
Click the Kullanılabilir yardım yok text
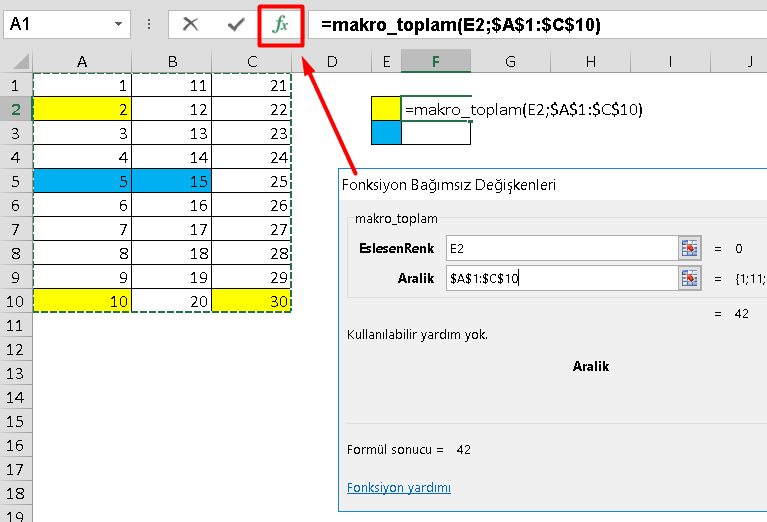tap(417, 335)
